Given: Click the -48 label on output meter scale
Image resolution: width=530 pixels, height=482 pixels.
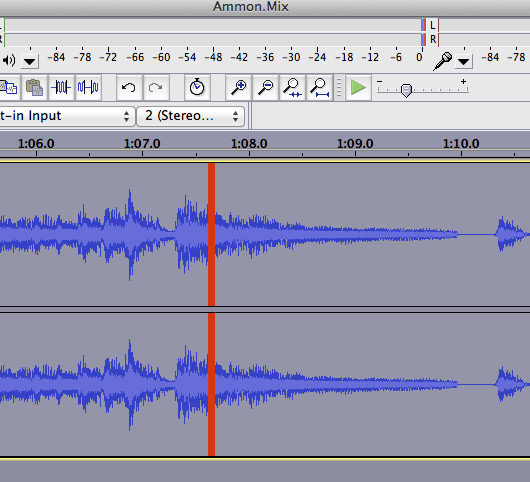Looking at the screenshot, I should pyautogui.click(x=214, y=57).
